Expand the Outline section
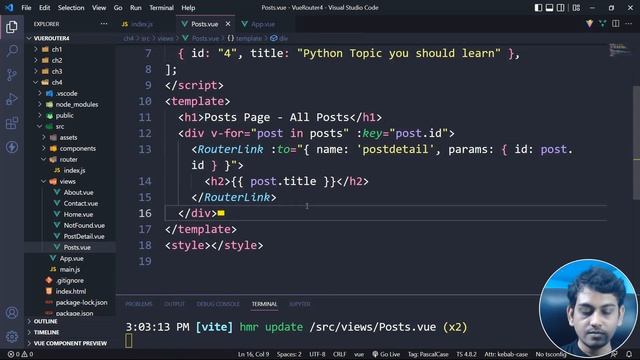 (70, 321)
